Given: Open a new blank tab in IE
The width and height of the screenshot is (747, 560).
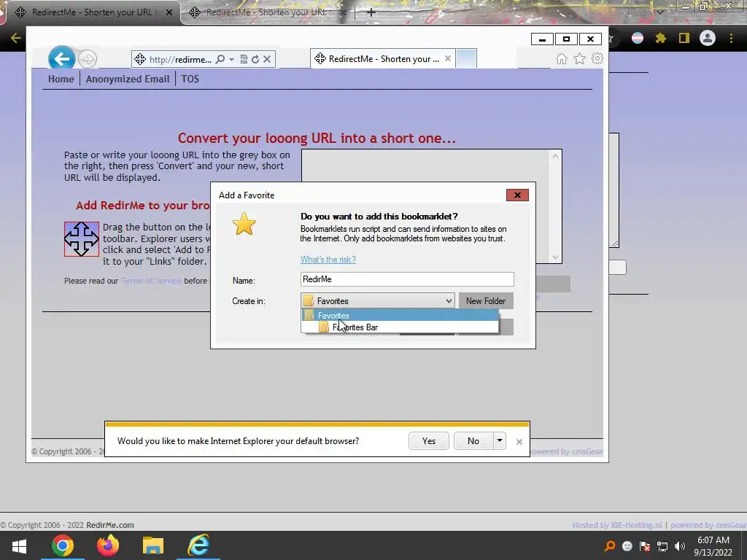Looking at the screenshot, I should 466,58.
